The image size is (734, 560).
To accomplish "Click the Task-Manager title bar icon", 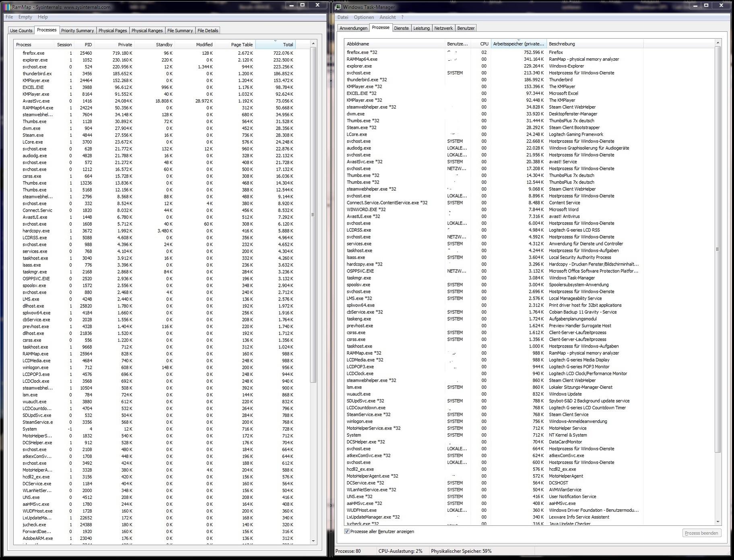I will click(338, 7).
